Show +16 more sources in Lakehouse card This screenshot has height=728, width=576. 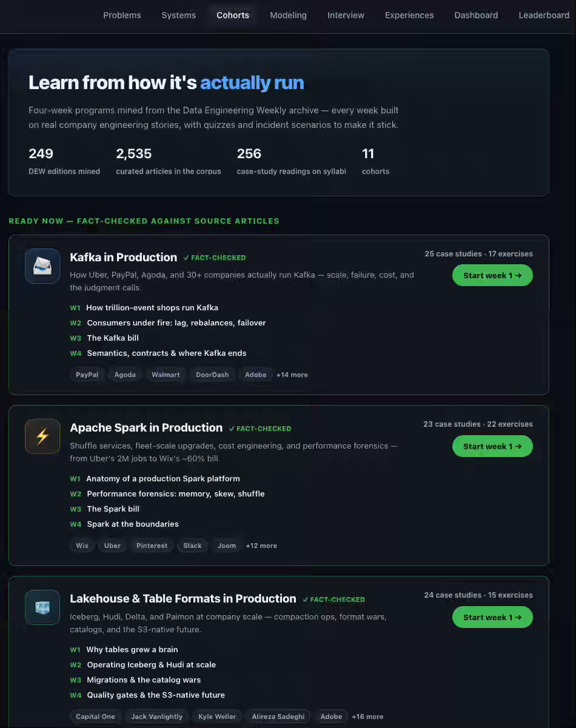[x=367, y=716]
